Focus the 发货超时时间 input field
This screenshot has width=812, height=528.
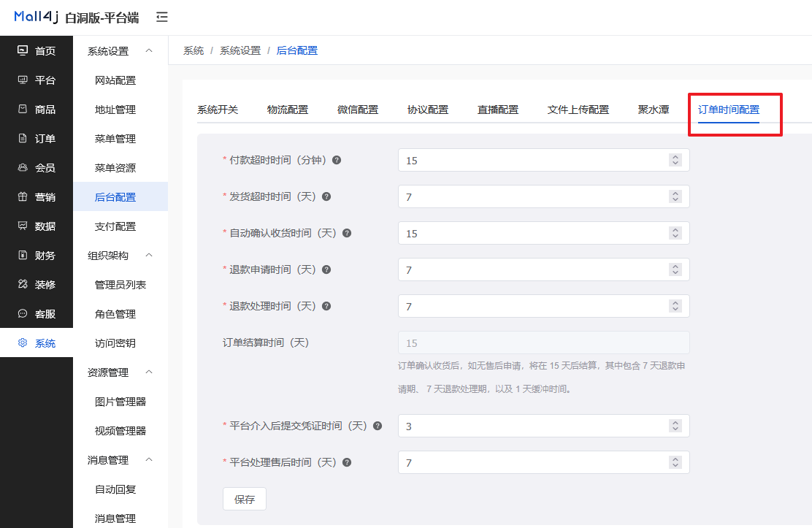[544, 196]
